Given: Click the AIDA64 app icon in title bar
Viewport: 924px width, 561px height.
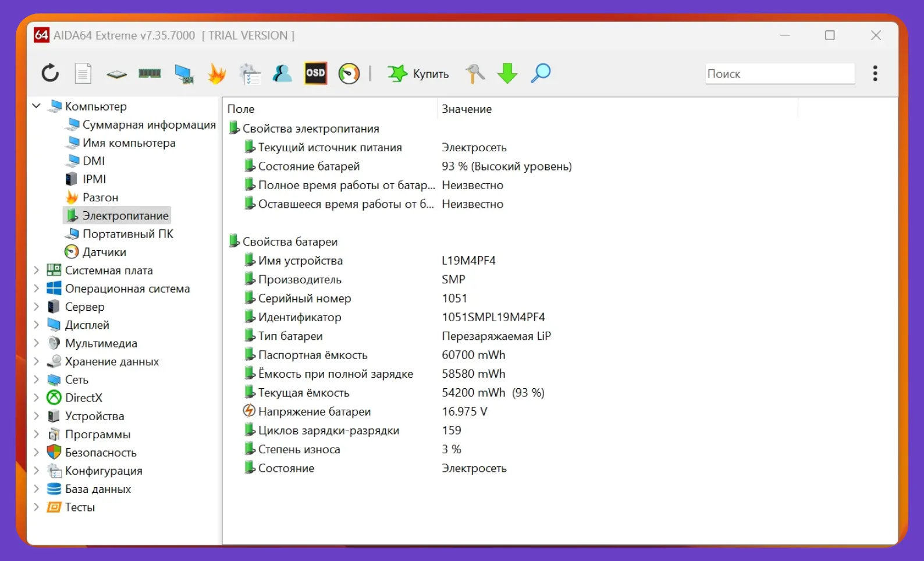Looking at the screenshot, I should click(41, 35).
